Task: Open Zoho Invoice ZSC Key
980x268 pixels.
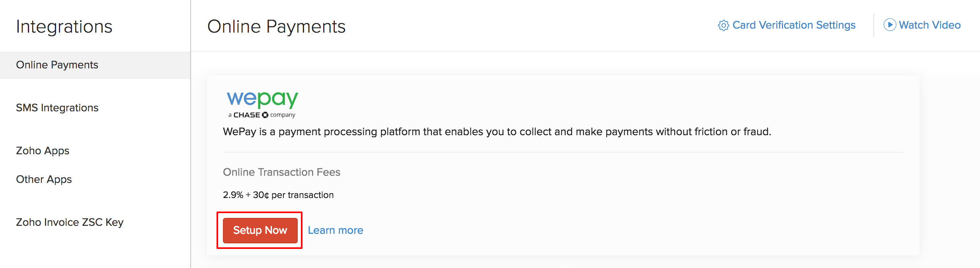Action: 70,222
